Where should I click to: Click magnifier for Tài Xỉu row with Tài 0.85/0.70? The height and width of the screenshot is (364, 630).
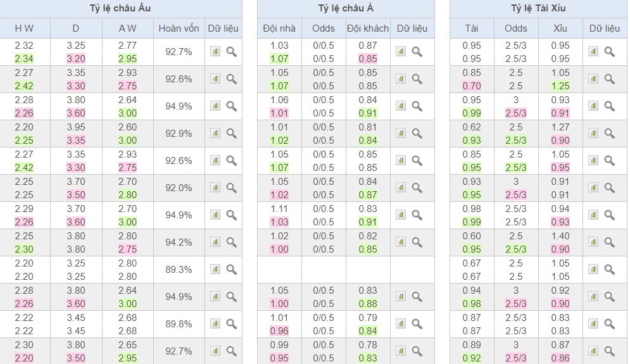609,79
